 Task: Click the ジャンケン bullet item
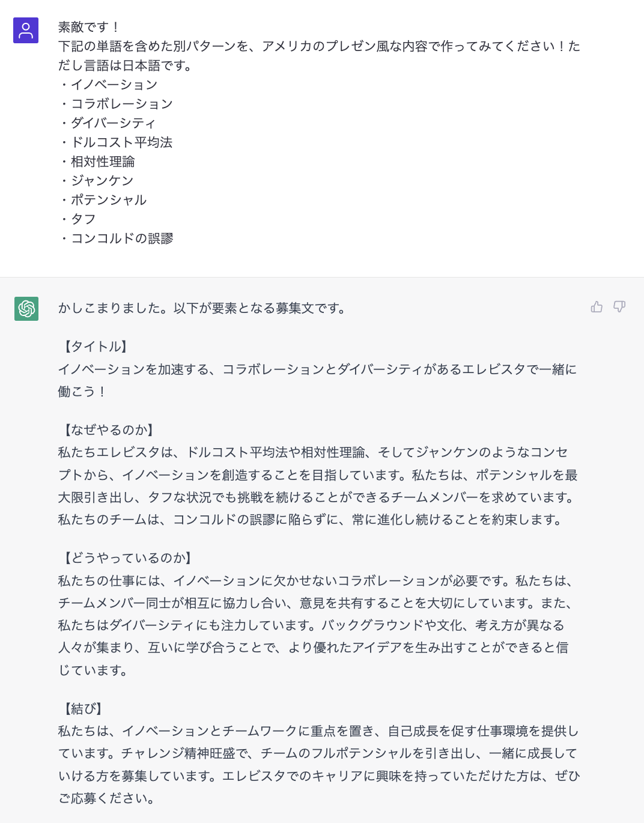[102, 181]
